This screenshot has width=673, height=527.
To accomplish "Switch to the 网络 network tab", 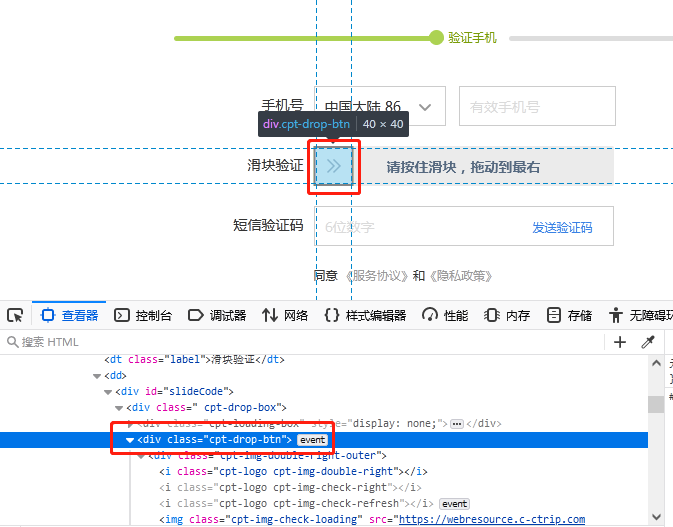I will 285,315.
